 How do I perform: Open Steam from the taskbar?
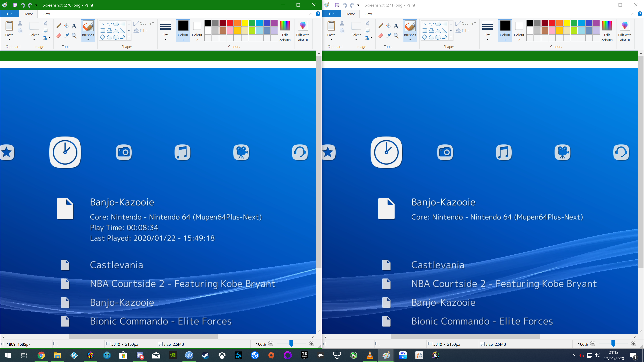205,355
